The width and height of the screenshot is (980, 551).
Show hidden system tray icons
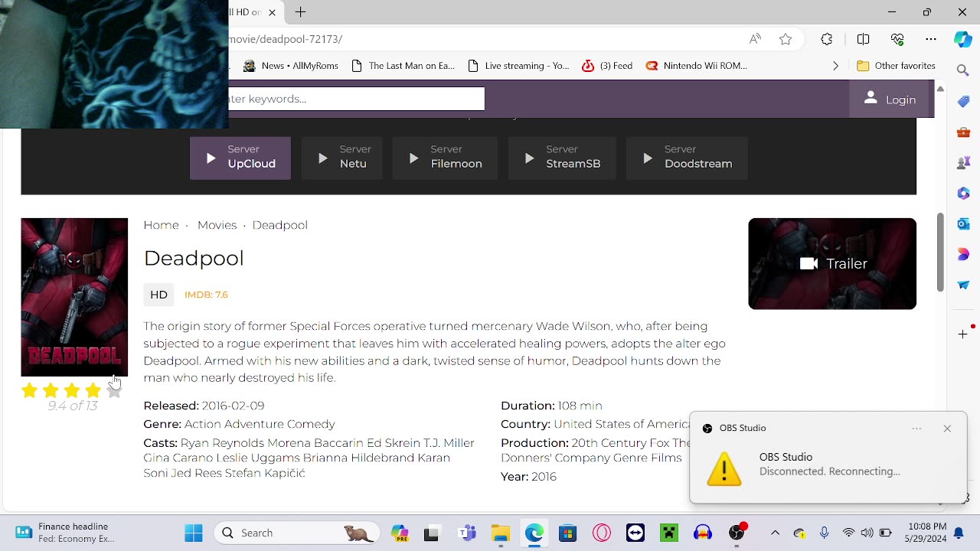775,533
